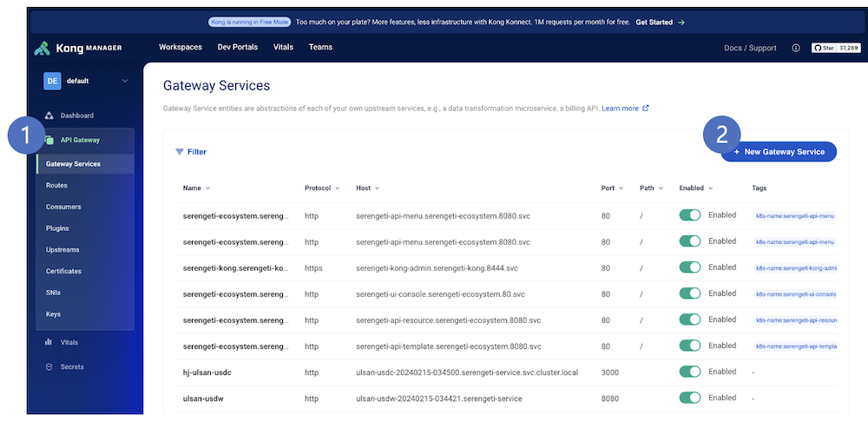Go to Routes in the sidebar
This screenshot has height=435, width=868.
[x=57, y=185]
